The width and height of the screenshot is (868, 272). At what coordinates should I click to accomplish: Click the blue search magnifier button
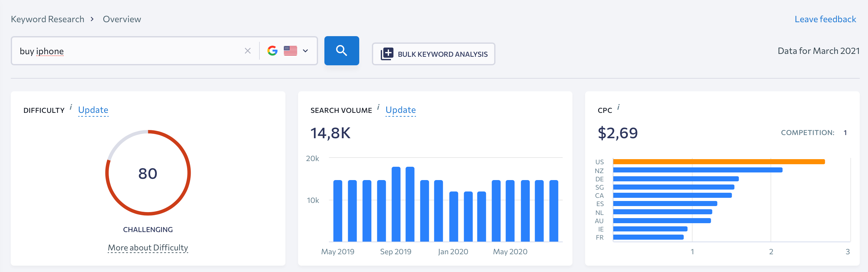[x=341, y=50]
